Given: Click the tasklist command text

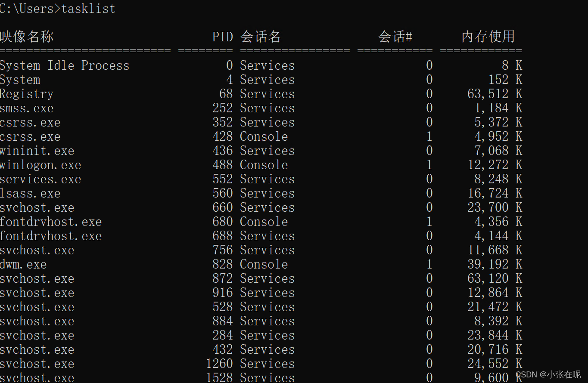Looking at the screenshot, I should pyautogui.click(x=88, y=9).
